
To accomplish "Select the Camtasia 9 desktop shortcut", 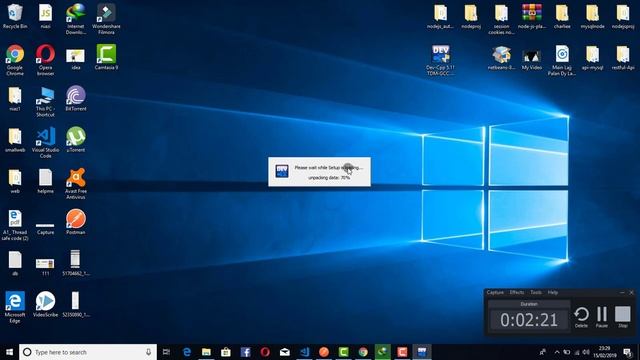I will (106, 57).
